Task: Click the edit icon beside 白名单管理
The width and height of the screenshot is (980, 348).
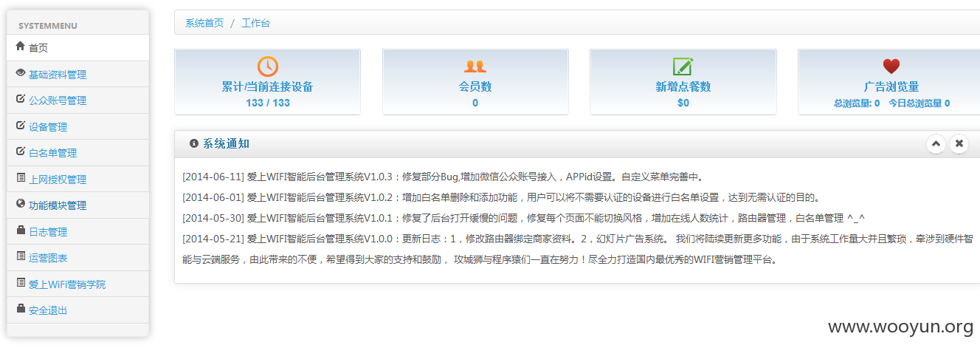Action: click(x=21, y=151)
